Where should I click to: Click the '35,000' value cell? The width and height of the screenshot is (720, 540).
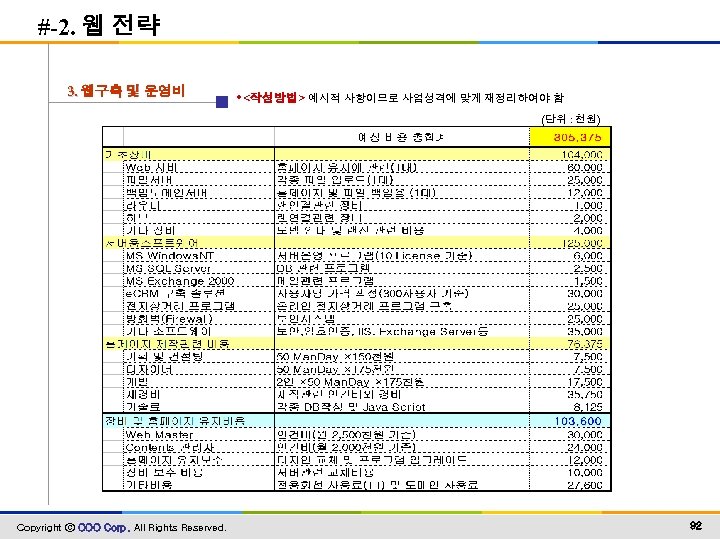585,331
